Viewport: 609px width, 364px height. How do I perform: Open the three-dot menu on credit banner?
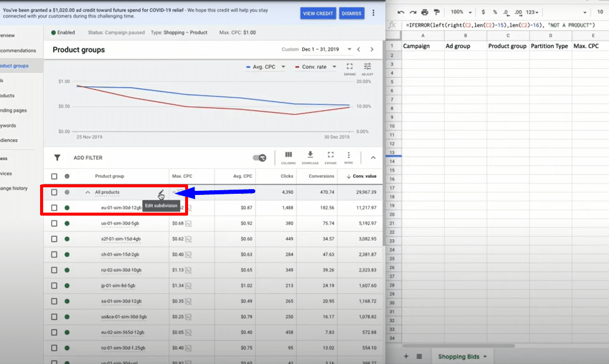point(373,13)
